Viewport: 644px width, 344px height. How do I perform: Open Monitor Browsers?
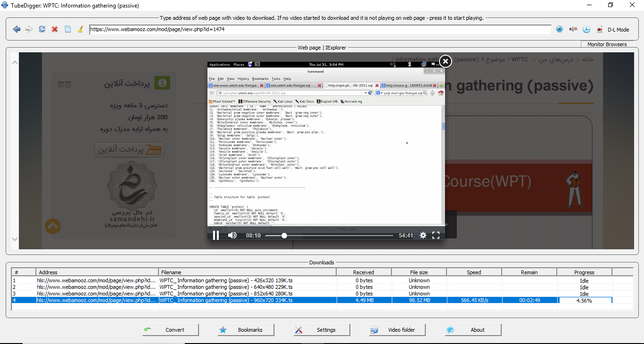coord(607,44)
